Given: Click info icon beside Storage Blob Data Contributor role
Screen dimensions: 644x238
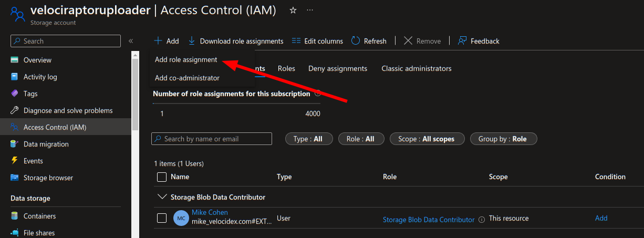Looking at the screenshot, I should point(482,220).
